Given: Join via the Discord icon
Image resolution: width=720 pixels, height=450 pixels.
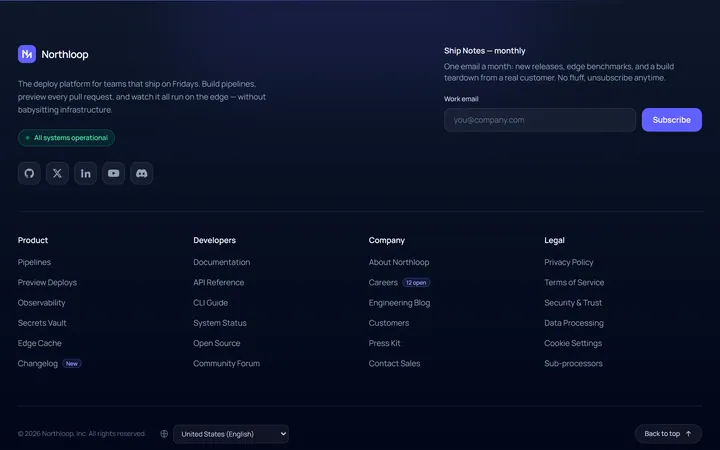Looking at the screenshot, I should pos(141,173).
